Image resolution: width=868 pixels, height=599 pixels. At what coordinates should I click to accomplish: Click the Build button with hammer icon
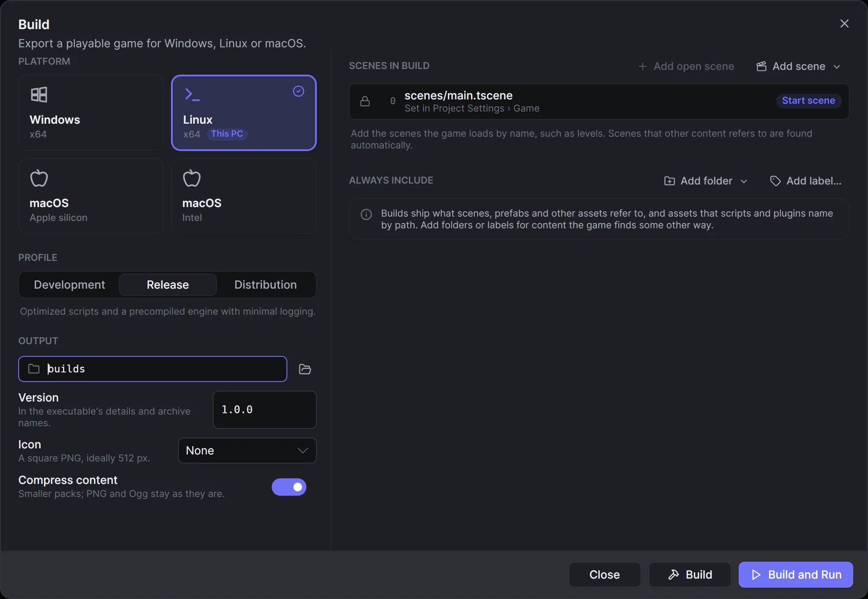click(690, 575)
